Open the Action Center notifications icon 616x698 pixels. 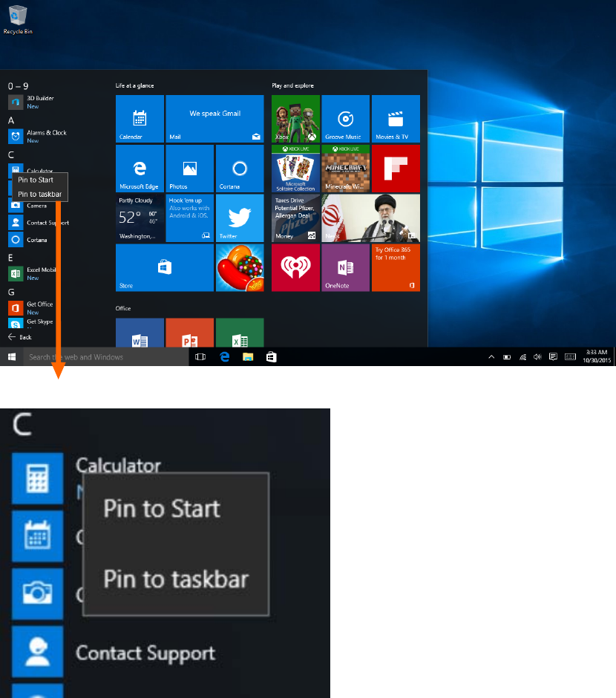point(554,357)
